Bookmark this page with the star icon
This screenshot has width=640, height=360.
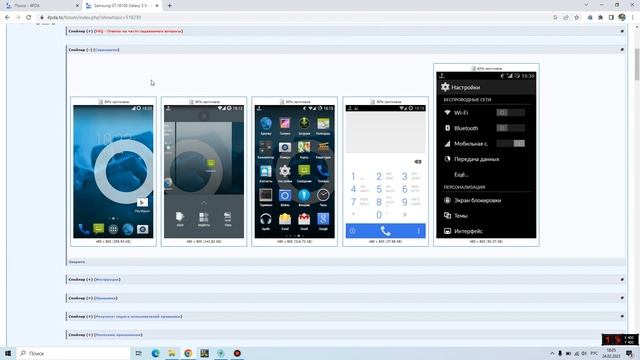coord(576,18)
